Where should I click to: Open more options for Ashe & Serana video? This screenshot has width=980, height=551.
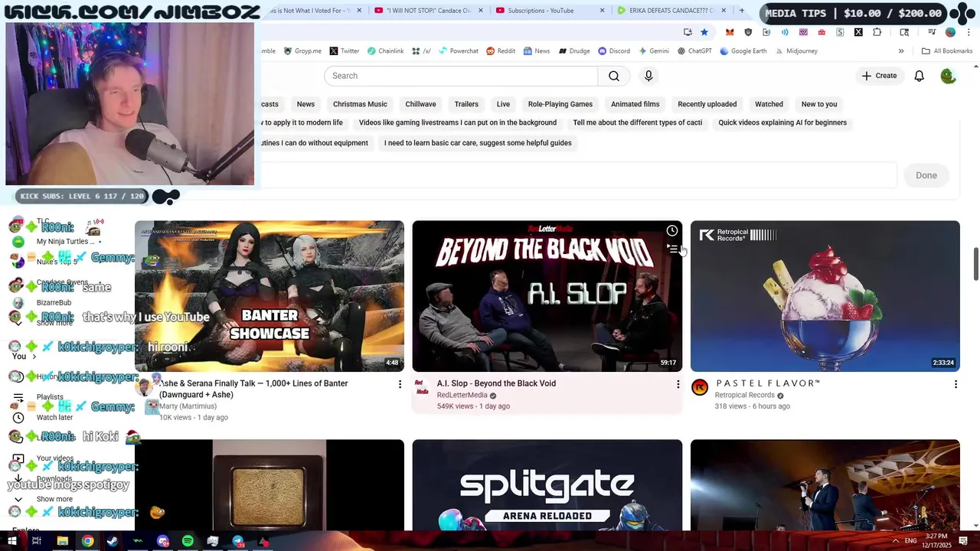tap(400, 384)
